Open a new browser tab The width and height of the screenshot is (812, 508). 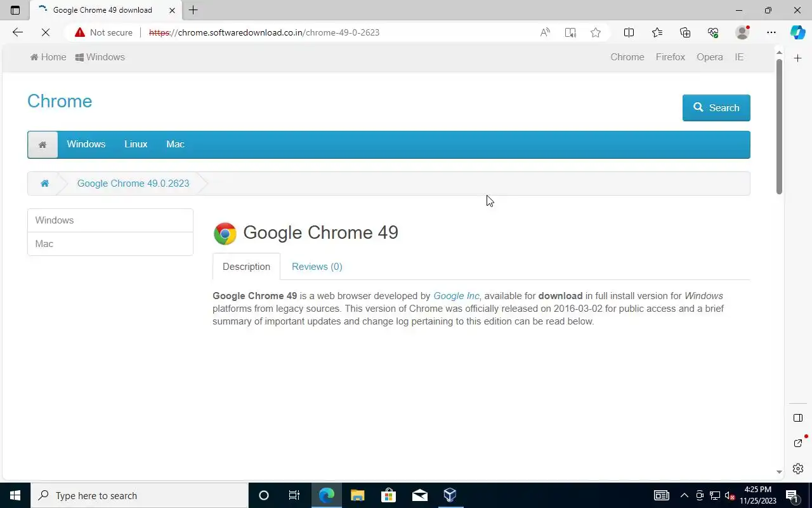point(193,10)
